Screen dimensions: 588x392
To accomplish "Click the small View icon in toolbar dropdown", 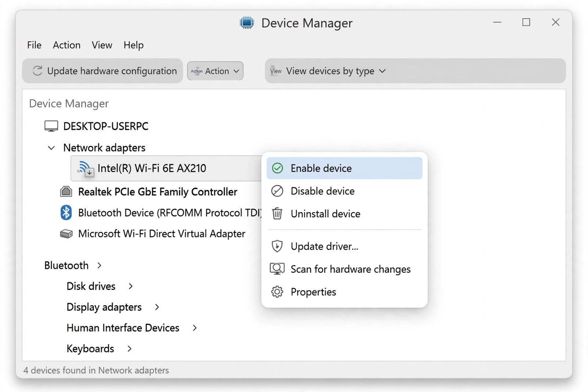I will tap(276, 71).
